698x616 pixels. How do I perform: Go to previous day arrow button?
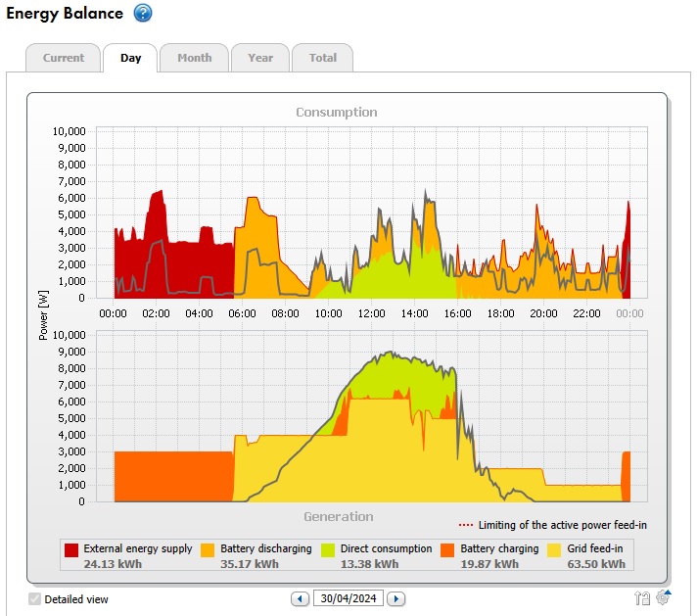300,598
